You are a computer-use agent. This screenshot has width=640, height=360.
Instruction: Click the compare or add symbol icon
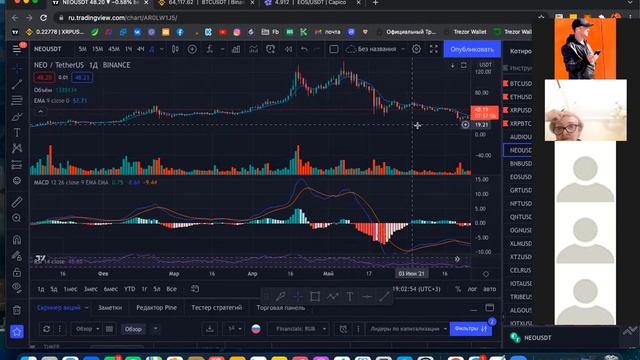[x=192, y=49]
